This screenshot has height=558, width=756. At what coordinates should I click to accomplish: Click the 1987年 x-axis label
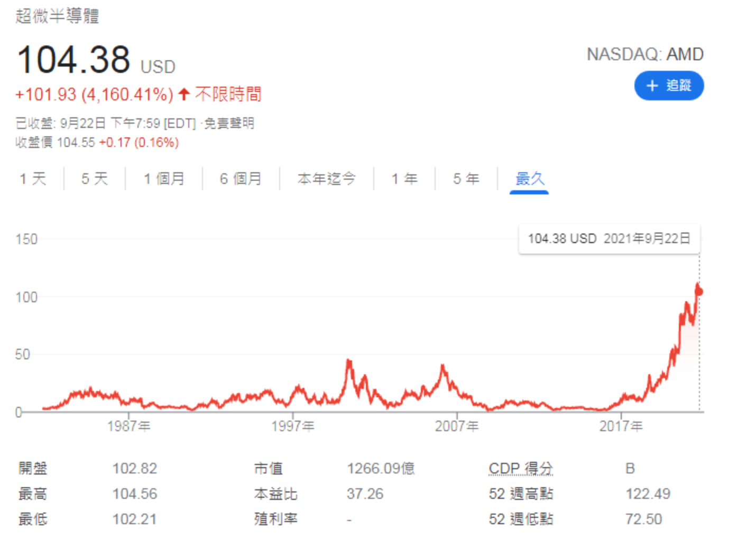(x=128, y=426)
